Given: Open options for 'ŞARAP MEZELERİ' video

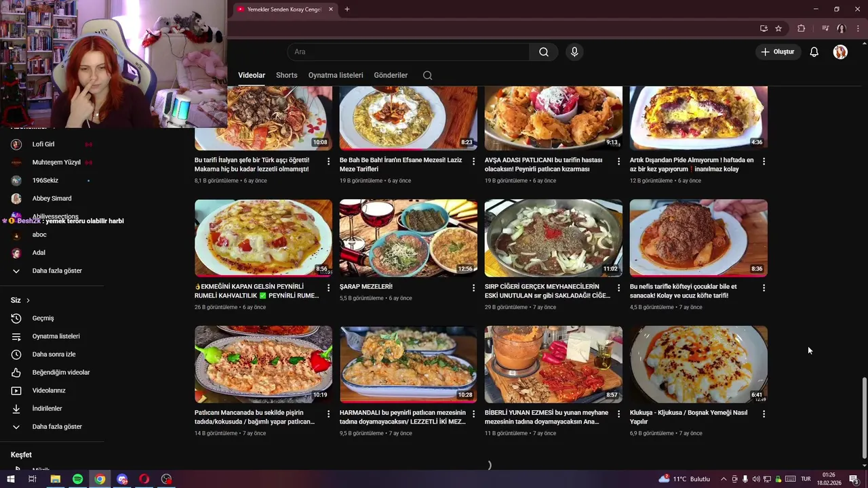Looking at the screenshot, I should point(473,288).
